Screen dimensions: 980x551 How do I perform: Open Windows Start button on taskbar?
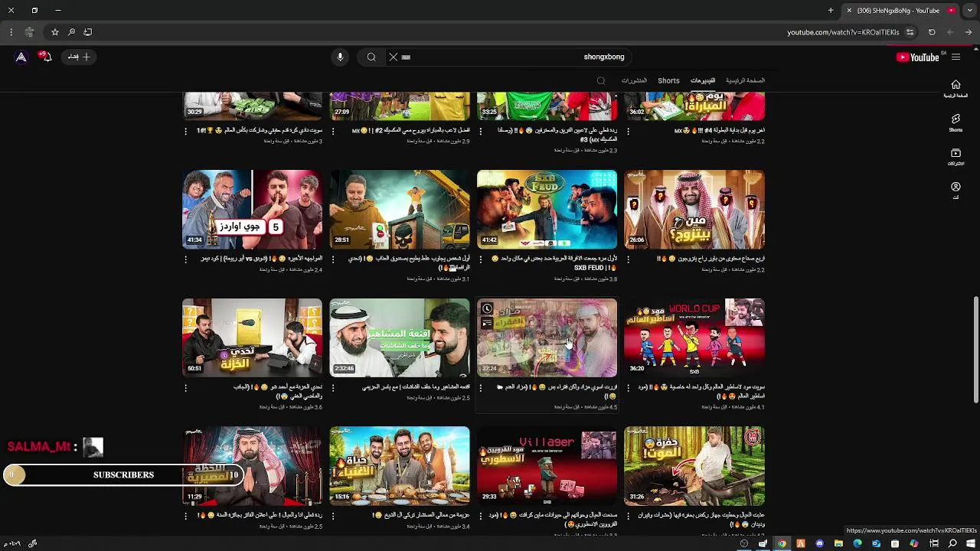pos(971,543)
